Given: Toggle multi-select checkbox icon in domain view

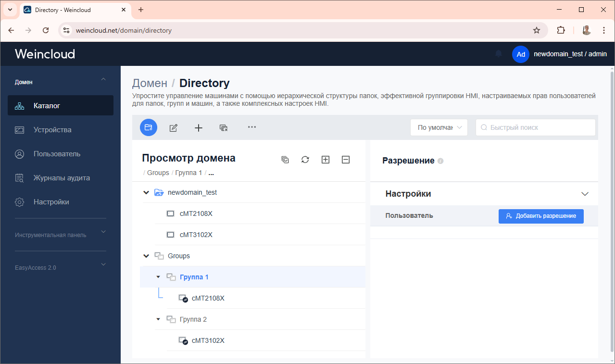Looking at the screenshot, I should (285, 160).
